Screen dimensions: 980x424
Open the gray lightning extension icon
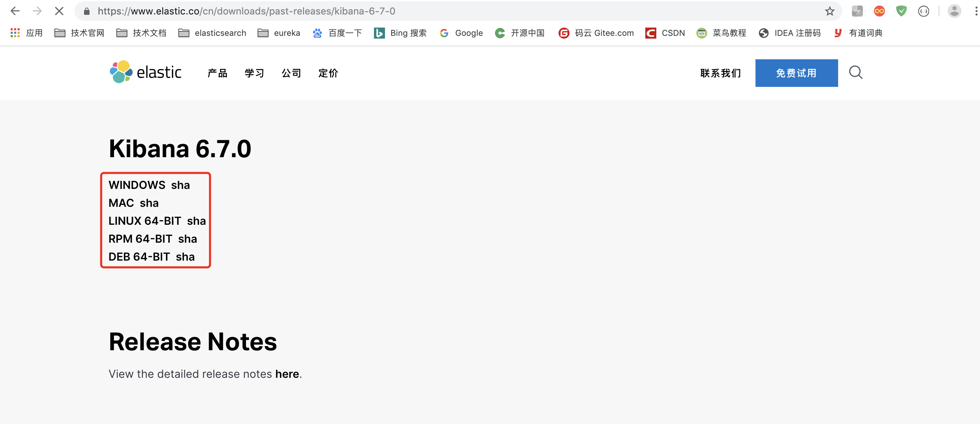coord(857,11)
